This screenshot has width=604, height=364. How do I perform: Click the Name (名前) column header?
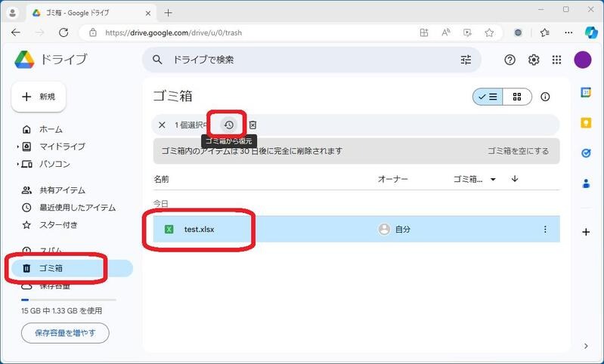tap(162, 179)
